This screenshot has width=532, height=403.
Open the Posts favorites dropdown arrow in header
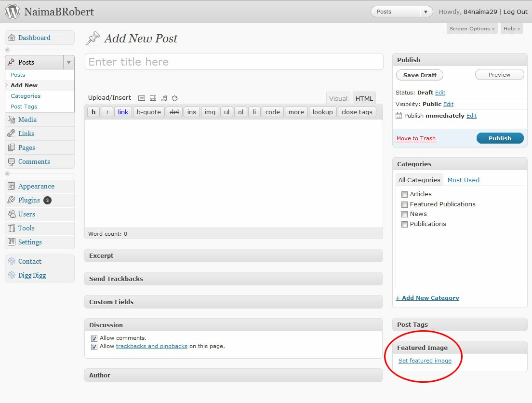click(x=426, y=12)
